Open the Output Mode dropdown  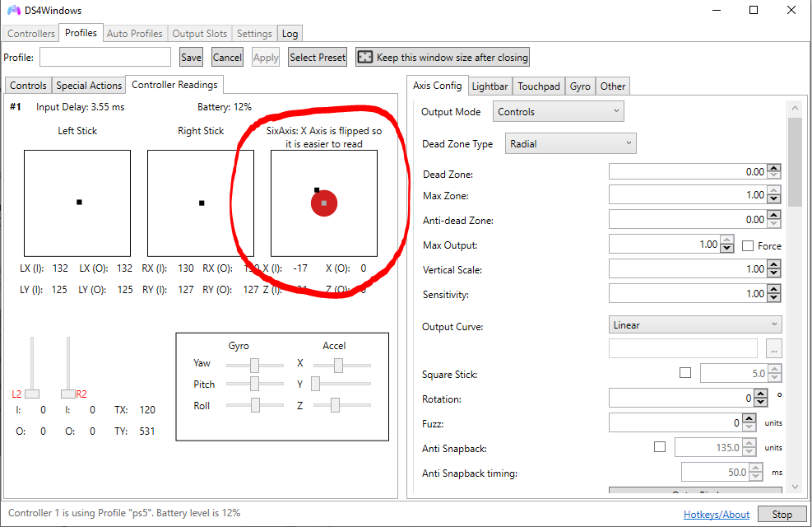558,111
